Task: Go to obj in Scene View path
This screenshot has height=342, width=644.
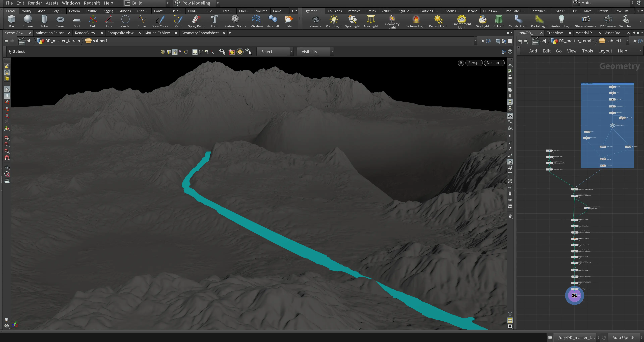Action: tap(26, 41)
